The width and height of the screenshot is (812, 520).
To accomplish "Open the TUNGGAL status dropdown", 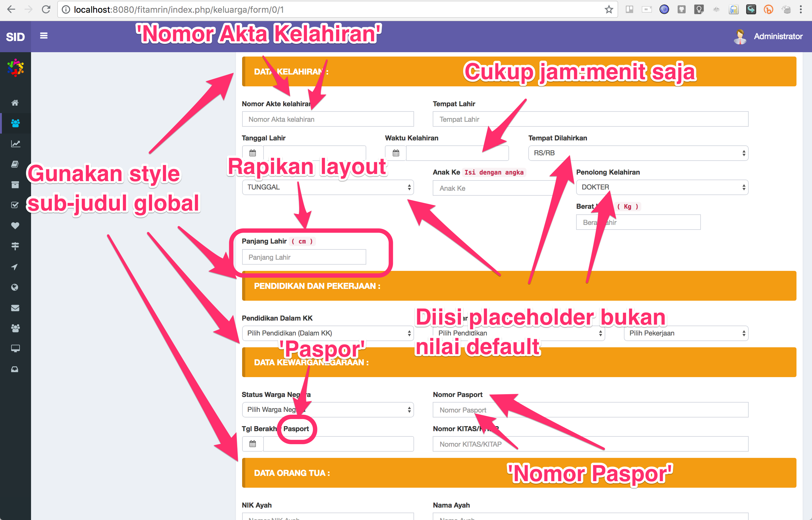I will coord(327,187).
